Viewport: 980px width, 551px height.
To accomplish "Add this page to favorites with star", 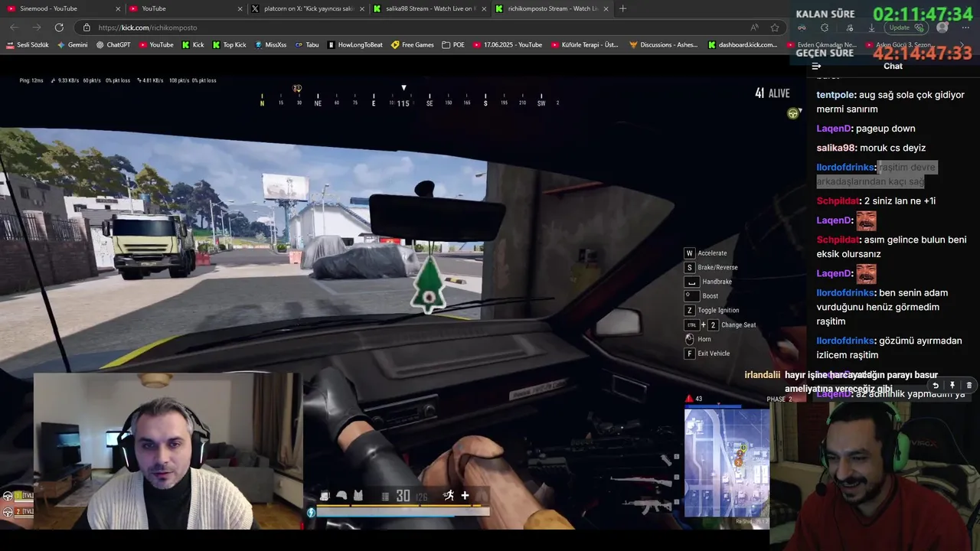I will [x=775, y=28].
